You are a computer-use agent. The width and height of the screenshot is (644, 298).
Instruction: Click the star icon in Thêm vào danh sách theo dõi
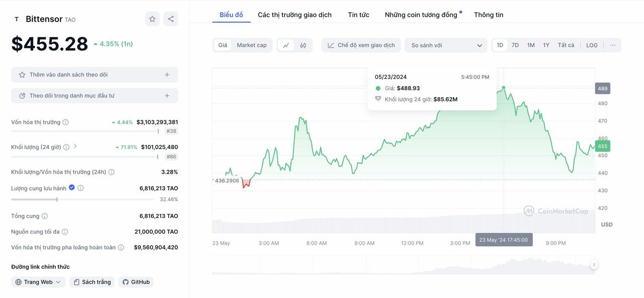[x=22, y=74]
